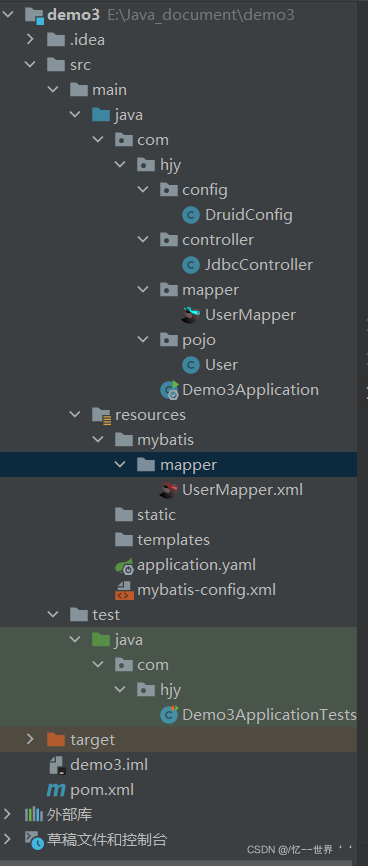The image size is (368, 866).
Task: Collapse the config package
Action: (x=143, y=190)
